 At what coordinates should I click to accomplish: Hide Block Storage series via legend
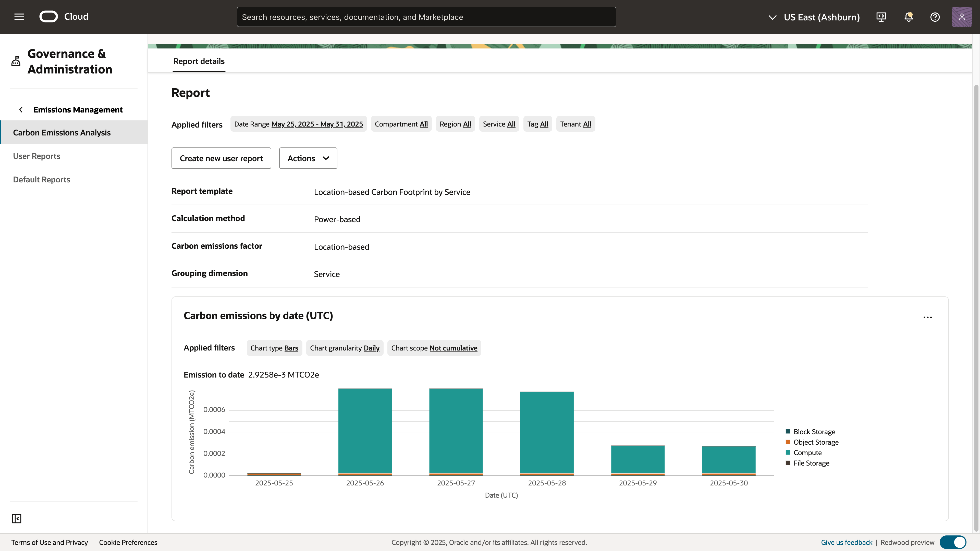pos(811,431)
